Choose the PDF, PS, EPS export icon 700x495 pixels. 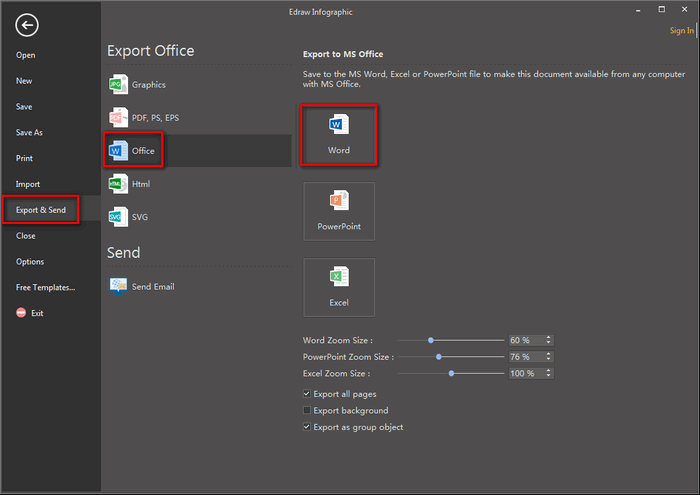tap(118, 118)
